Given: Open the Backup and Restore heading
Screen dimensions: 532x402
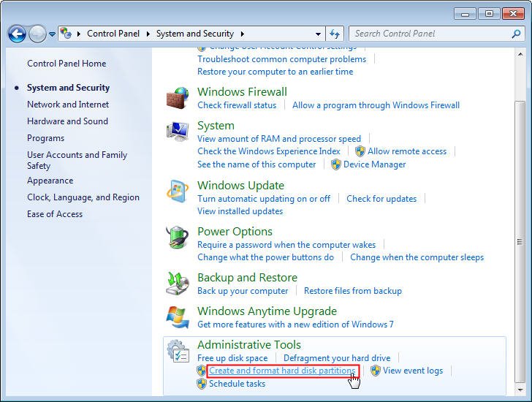Looking at the screenshot, I should (x=247, y=278).
